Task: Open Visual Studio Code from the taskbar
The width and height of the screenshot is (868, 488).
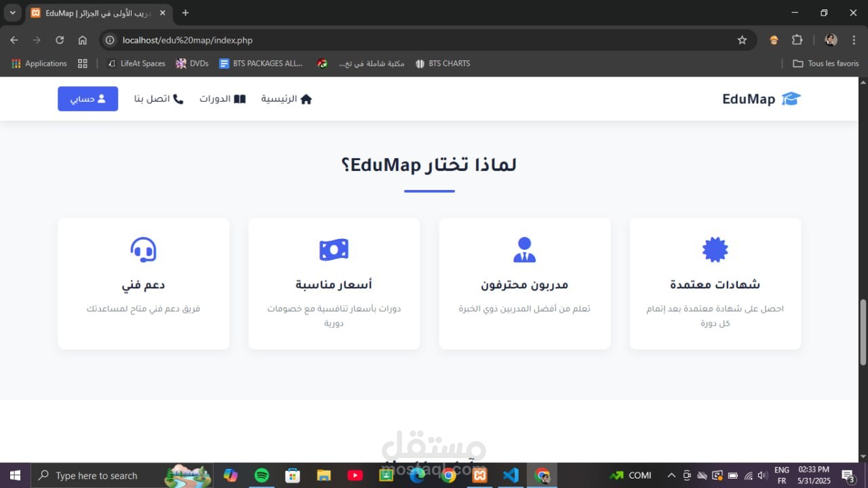Action: pos(511,475)
